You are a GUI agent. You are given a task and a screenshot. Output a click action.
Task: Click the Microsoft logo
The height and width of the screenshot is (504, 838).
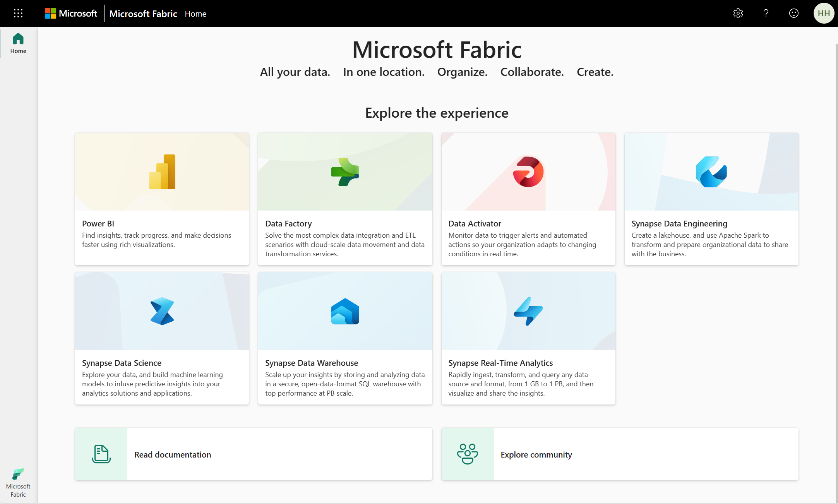71,14
